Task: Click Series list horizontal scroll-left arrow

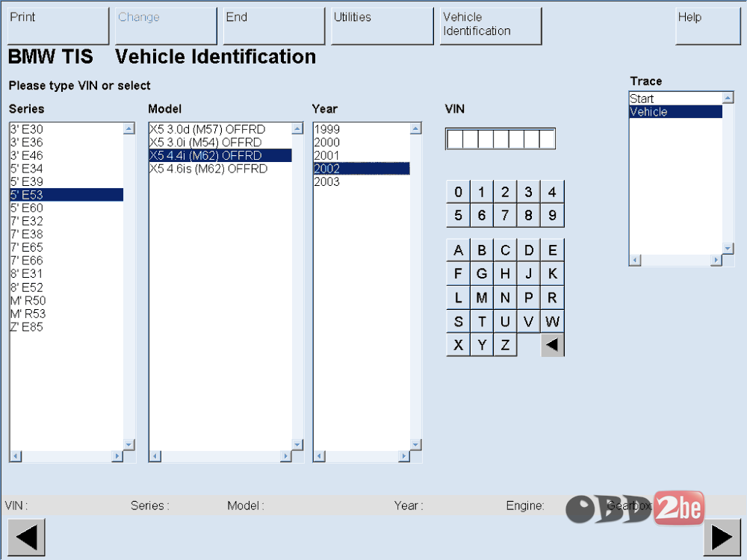Action: pos(16,456)
